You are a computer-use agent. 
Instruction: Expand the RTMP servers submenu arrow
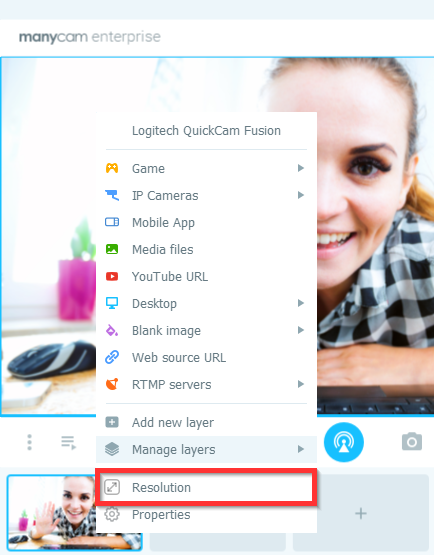click(301, 384)
